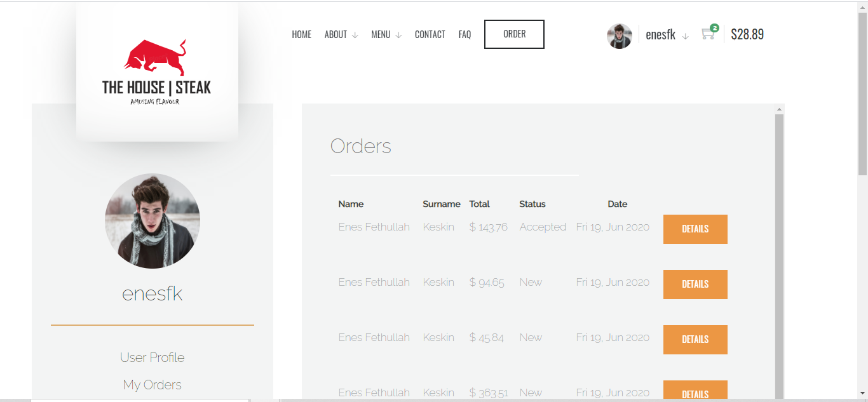Viewport: 868px width, 402px height.
Task: Click the page scroll-down arrow
Action: point(862,393)
